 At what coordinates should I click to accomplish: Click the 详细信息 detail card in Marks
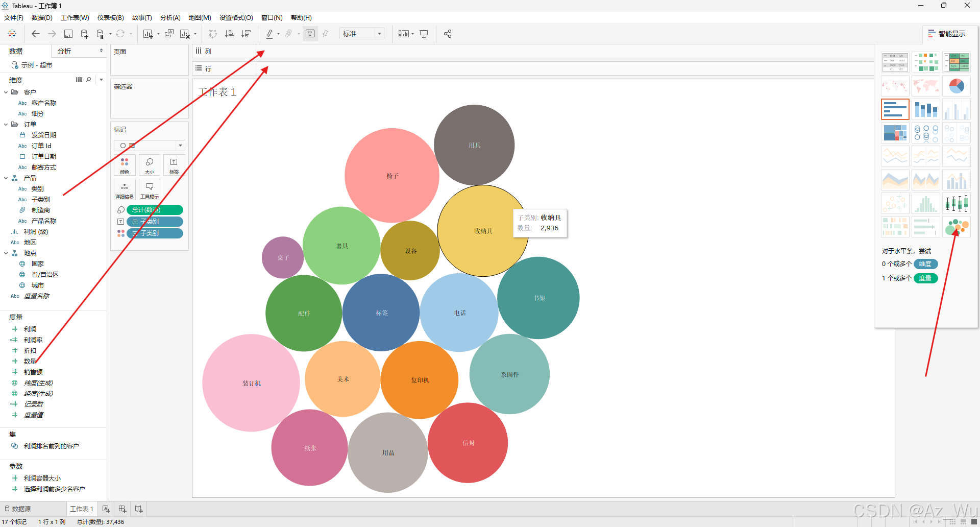(x=125, y=189)
